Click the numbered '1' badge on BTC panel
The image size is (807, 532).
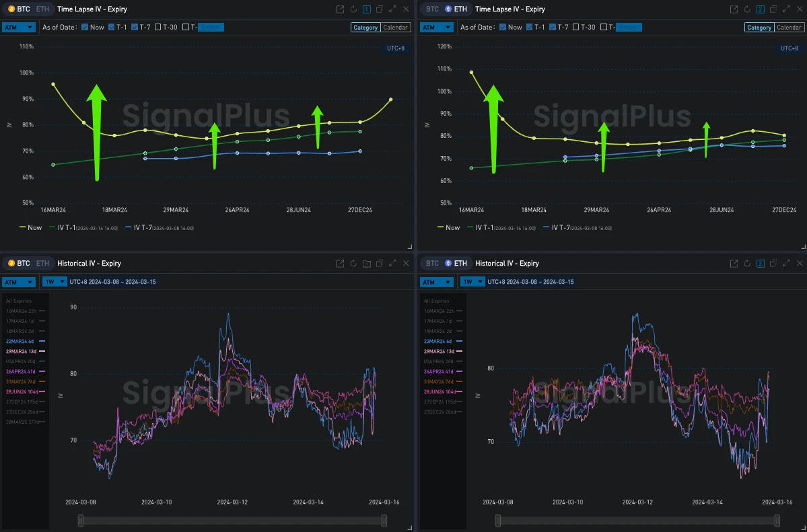[x=367, y=9]
